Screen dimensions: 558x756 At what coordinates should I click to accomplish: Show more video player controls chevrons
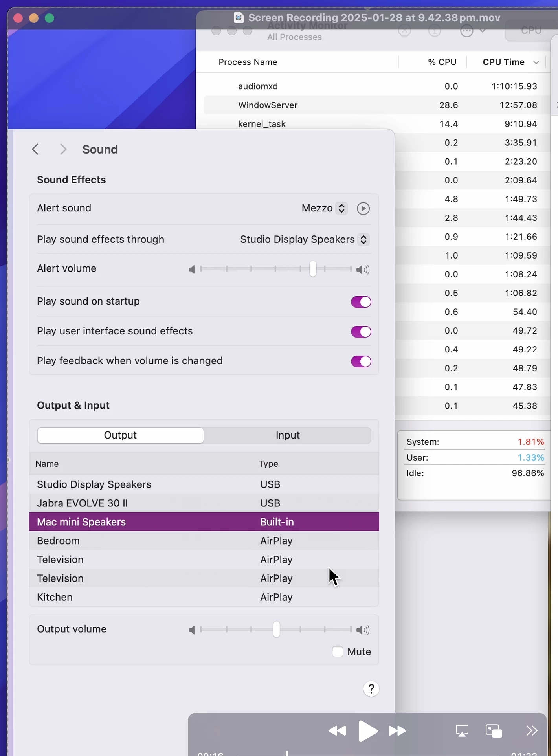tap(532, 730)
